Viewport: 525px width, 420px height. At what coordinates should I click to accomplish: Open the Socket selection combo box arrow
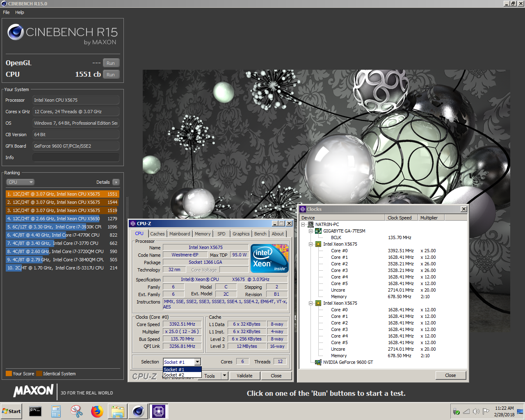tap(197, 362)
